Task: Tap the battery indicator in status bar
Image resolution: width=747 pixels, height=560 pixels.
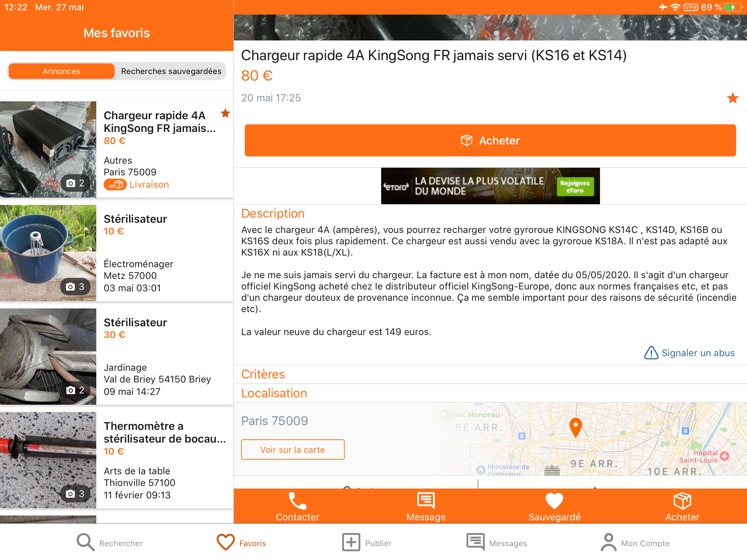Action: [734, 7]
